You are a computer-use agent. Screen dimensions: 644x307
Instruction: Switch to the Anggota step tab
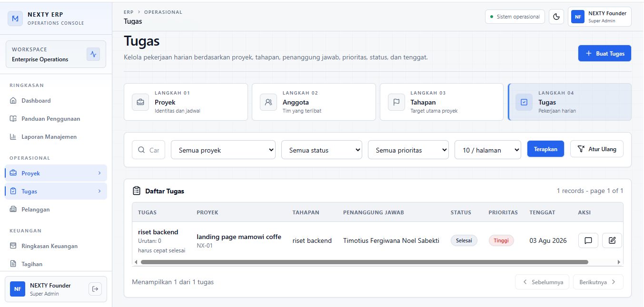(314, 102)
